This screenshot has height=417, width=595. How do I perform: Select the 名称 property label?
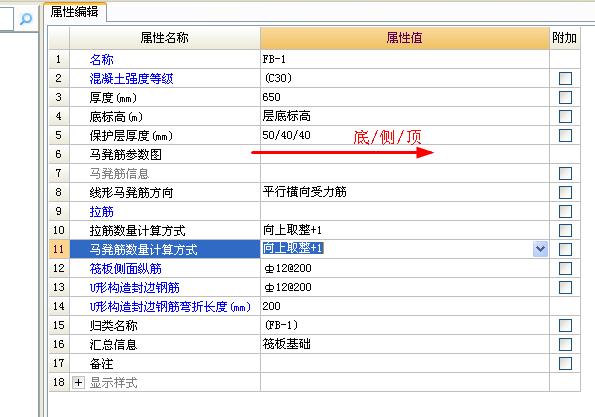click(102, 60)
